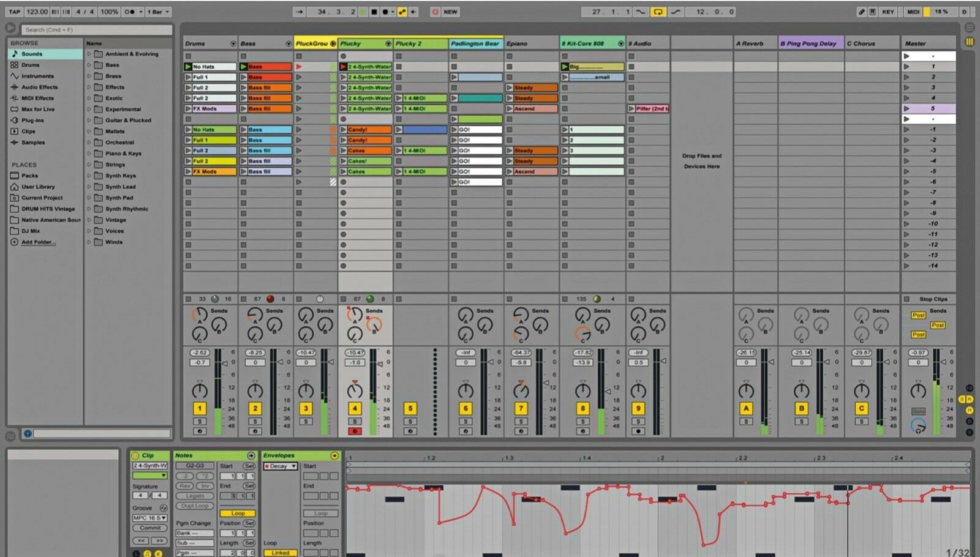
Task: Click the browser search field
Action: pyautogui.click(x=97, y=29)
